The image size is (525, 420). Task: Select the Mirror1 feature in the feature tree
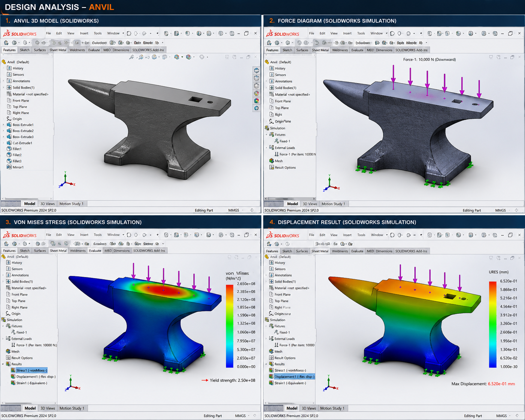tap(18, 167)
